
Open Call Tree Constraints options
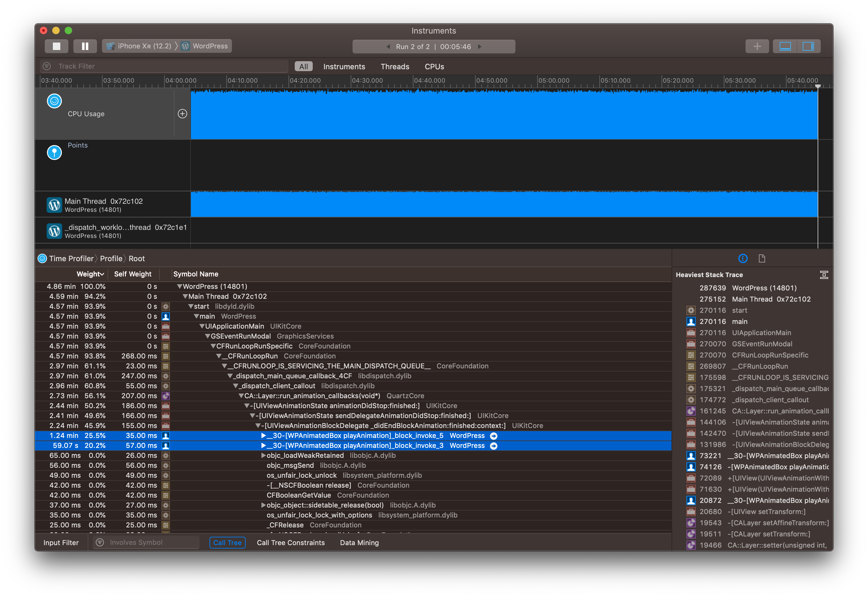tap(290, 542)
